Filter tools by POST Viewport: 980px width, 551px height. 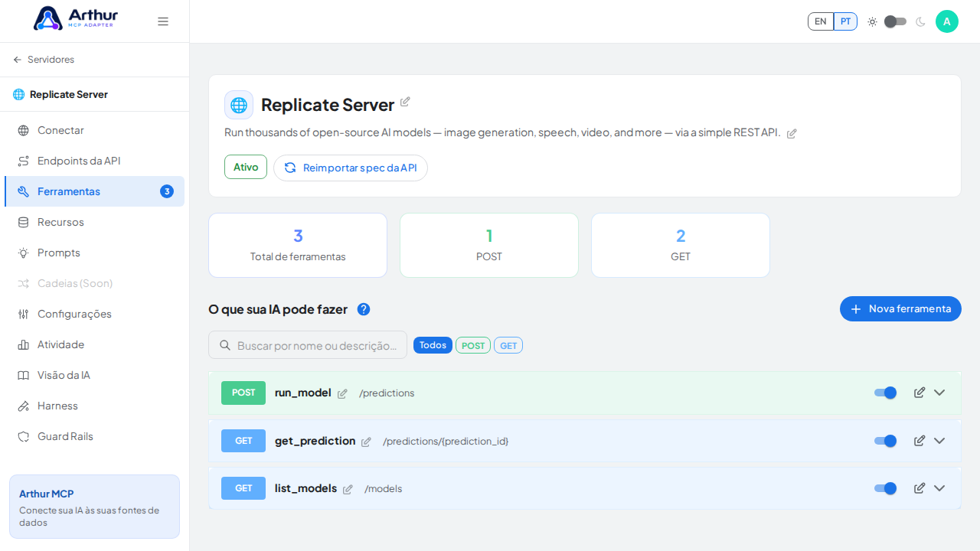(x=473, y=345)
